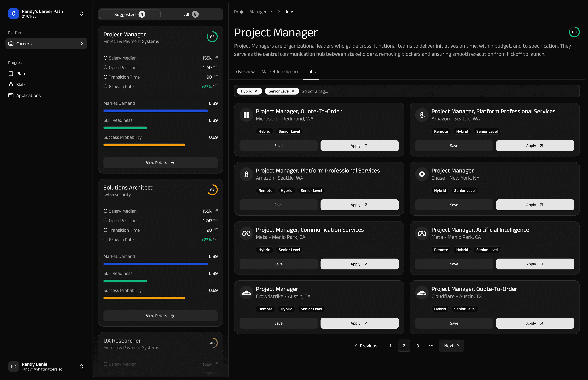Open Careers via the briefcase icon
Screen dimensions: 588x380
point(11,43)
